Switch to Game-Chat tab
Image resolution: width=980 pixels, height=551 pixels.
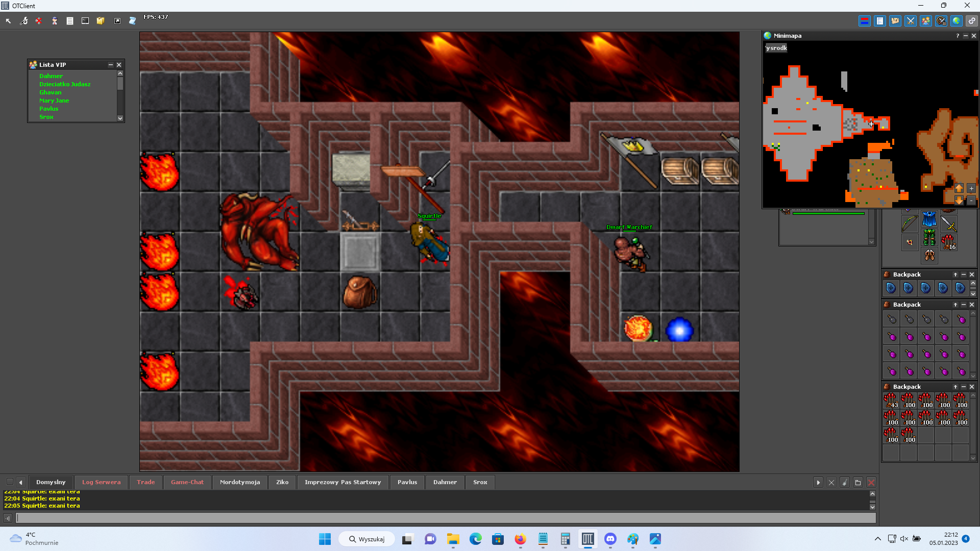pyautogui.click(x=187, y=482)
